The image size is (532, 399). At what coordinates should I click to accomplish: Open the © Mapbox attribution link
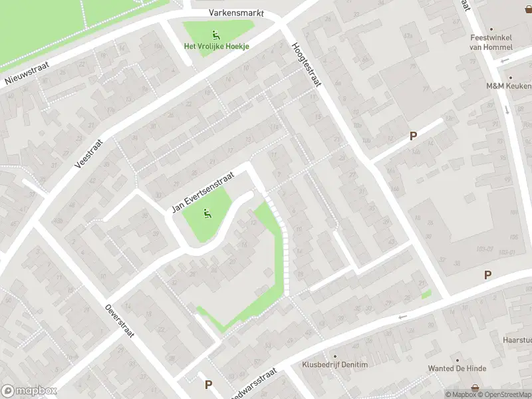(x=461, y=394)
